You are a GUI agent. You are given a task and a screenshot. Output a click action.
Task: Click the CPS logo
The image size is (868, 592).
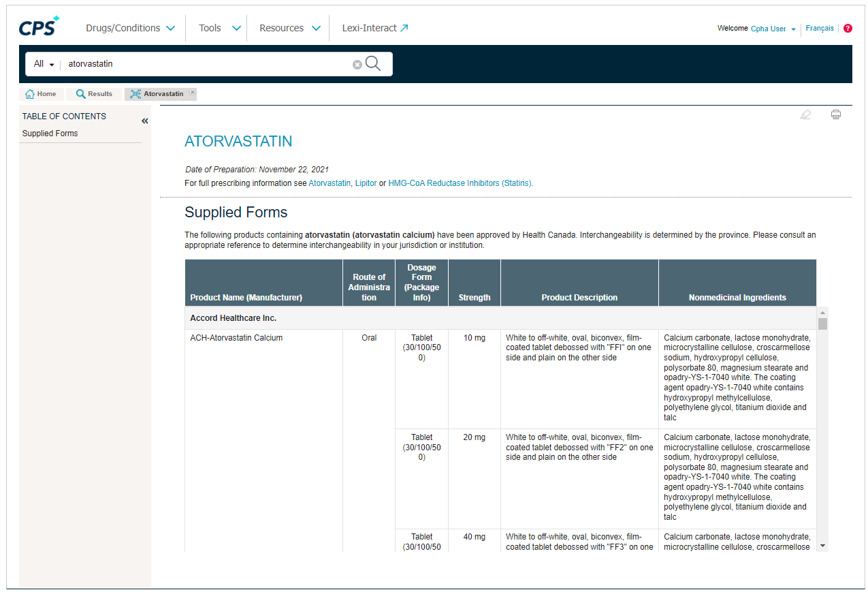[x=39, y=26]
